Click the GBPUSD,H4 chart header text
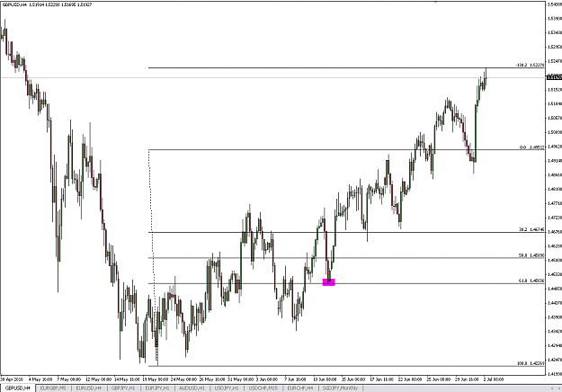 47,5
